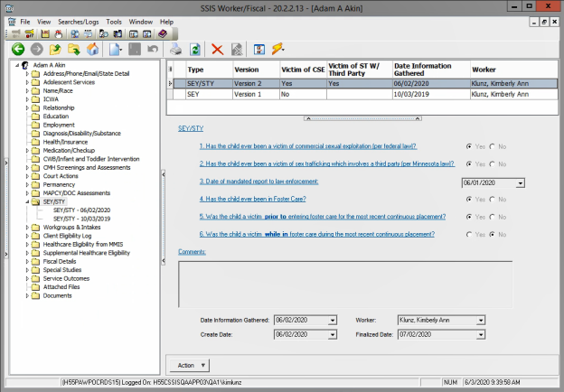Open the mandated report date dropdown
This screenshot has width=564, height=392.
(520, 183)
